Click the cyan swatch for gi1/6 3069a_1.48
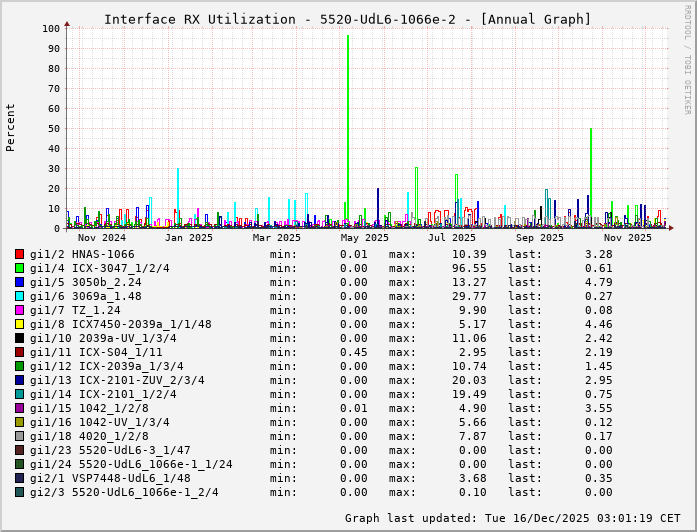697x532 pixels. 19,296
